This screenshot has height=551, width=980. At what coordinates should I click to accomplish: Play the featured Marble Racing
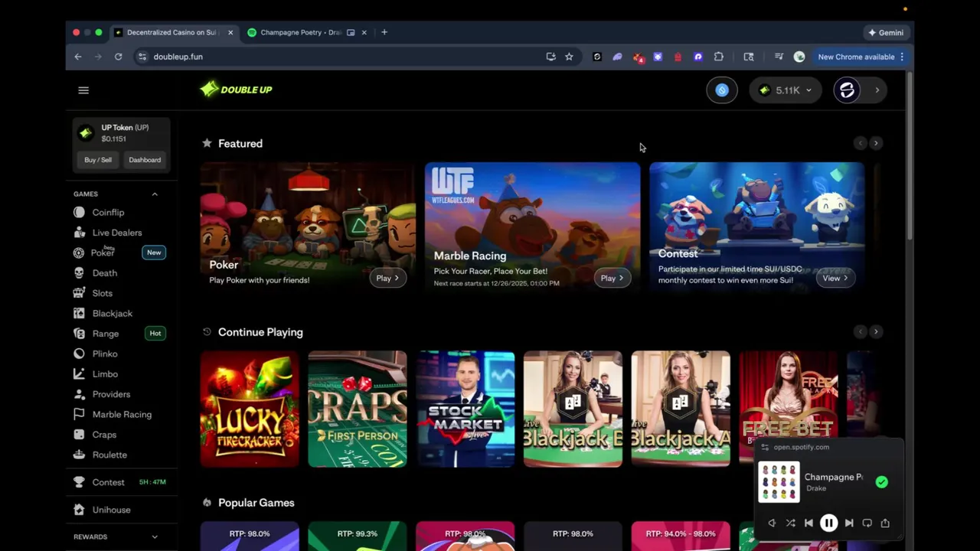click(x=612, y=279)
